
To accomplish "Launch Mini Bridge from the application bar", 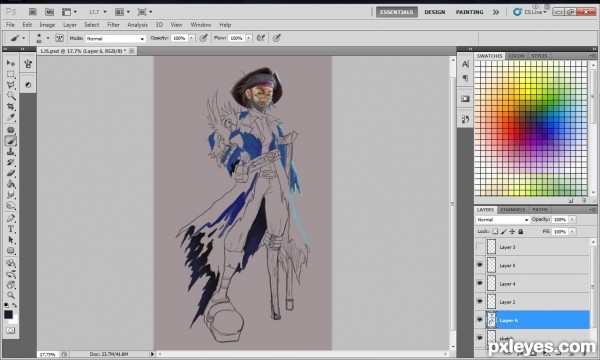I will point(49,12).
